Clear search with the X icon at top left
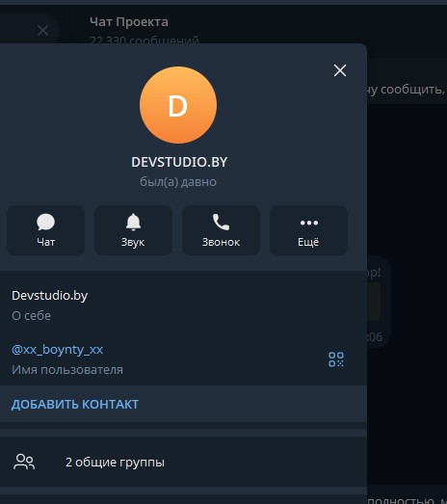Image resolution: width=447 pixels, height=504 pixels. (42, 31)
